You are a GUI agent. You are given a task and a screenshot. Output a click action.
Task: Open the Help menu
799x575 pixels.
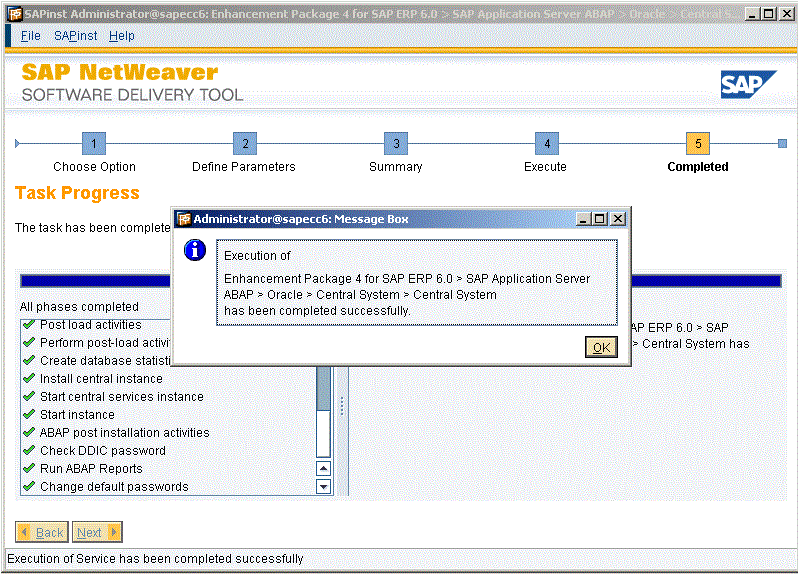coord(122,36)
